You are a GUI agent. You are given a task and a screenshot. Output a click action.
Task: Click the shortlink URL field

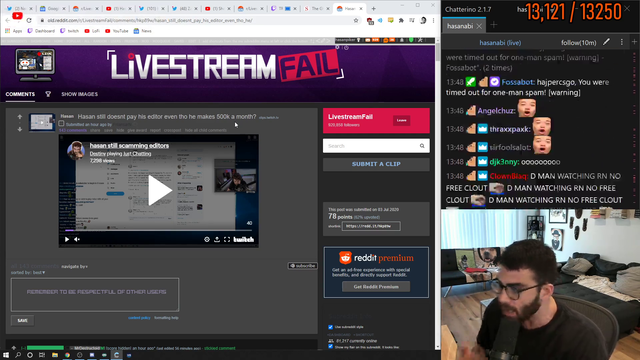coord(371,226)
